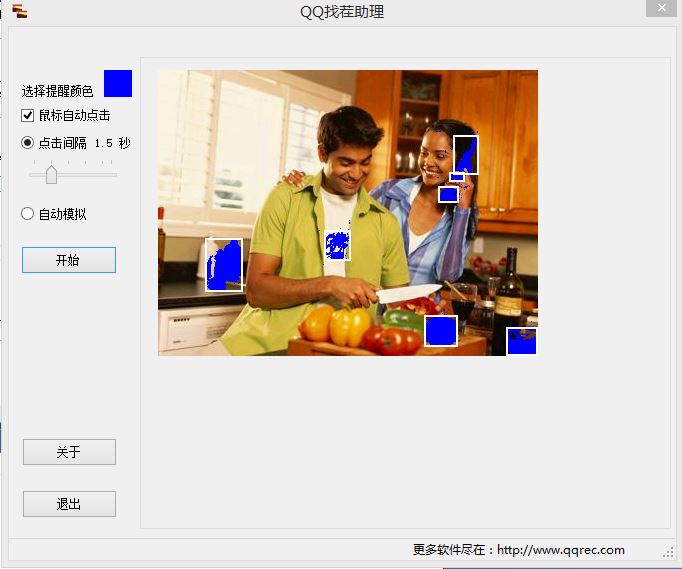Open the blue reminder color swatch
The width and height of the screenshot is (682, 569).
pos(118,84)
